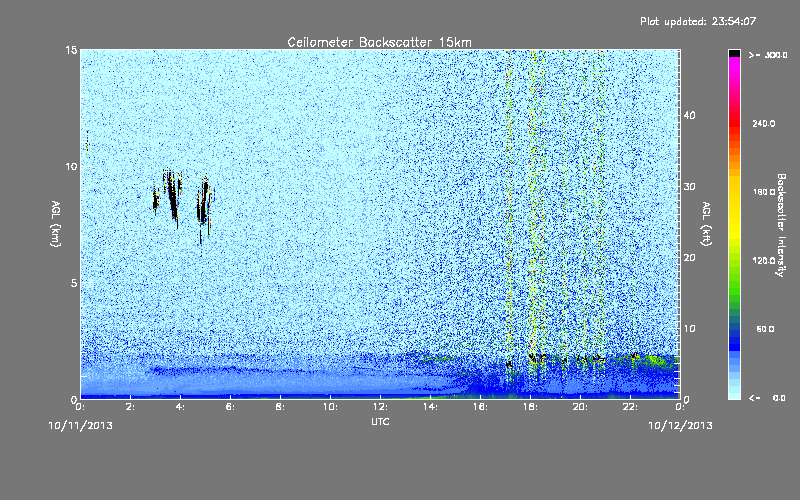Click the 40 tick on the kft axis
The height and width of the screenshot is (500, 800).
(689, 115)
